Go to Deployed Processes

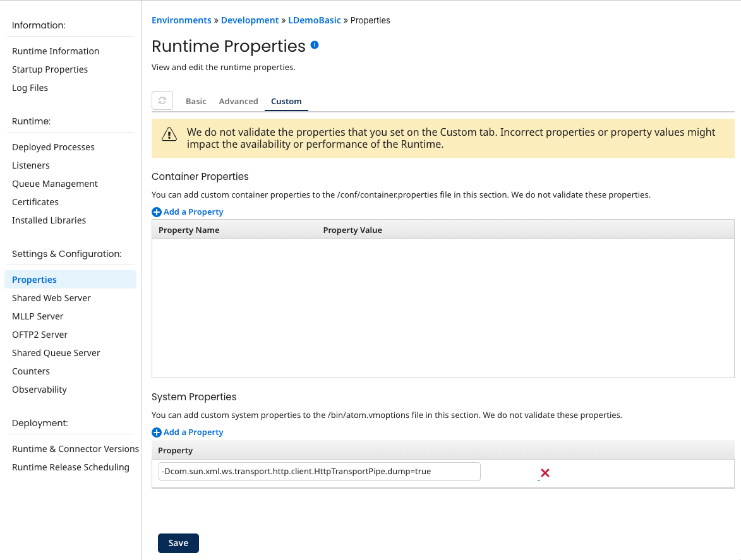coord(53,147)
